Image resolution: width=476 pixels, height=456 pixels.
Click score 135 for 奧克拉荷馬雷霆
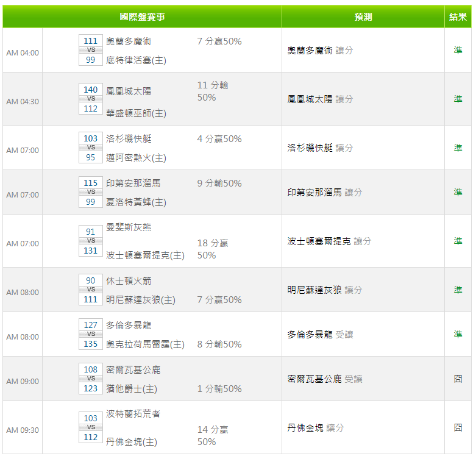[90, 344]
